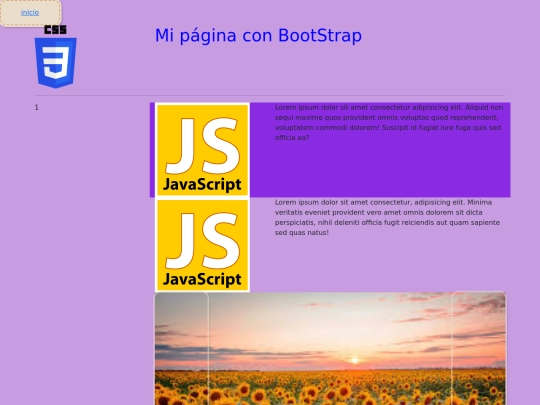The width and height of the screenshot is (540, 405).
Task: Go to next slide on sunflower carousel
Action: point(479,349)
